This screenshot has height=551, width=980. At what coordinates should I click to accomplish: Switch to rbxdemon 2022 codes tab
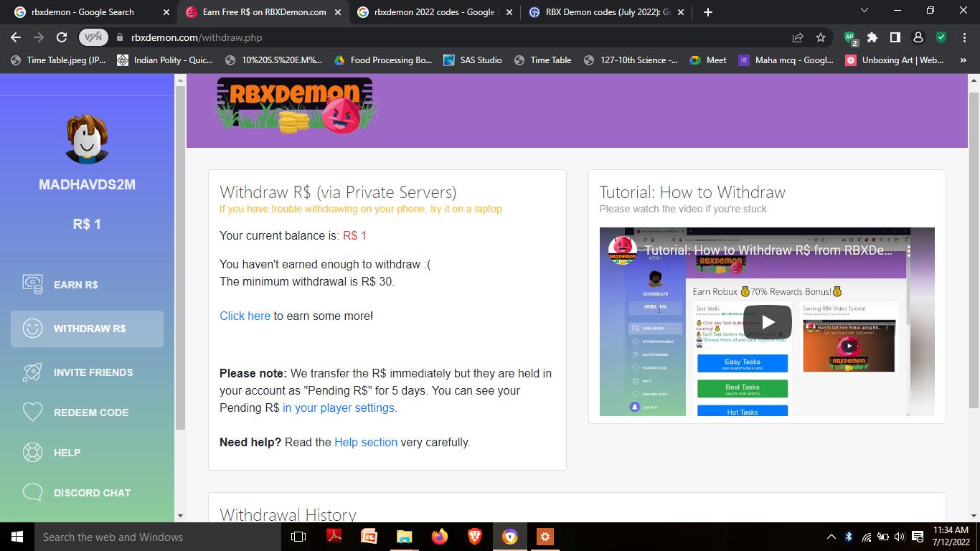(x=434, y=12)
